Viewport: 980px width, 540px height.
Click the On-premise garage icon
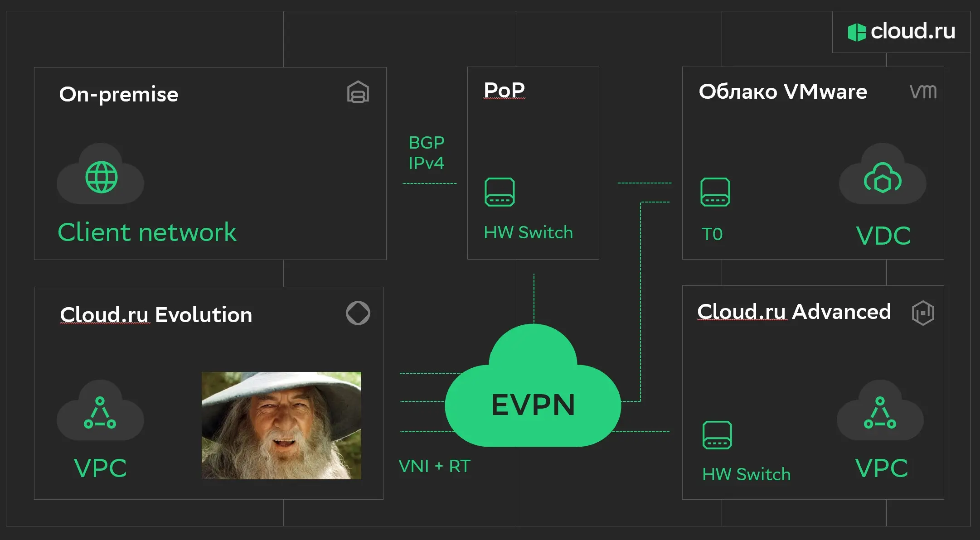(x=358, y=92)
